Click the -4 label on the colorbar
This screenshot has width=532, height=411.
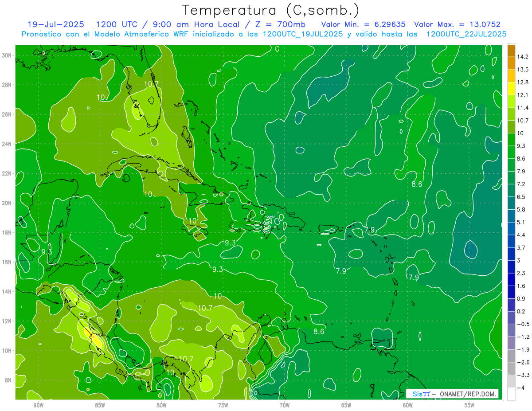(521, 388)
